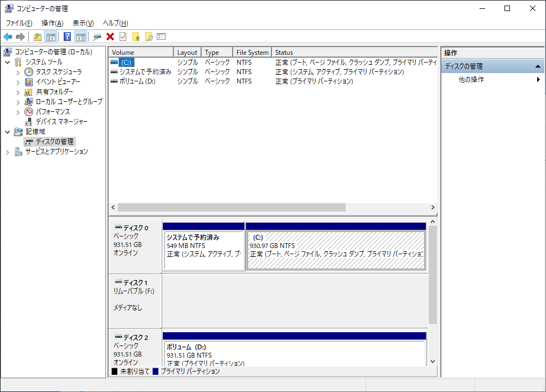Select the (C:) volume in the list
The image size is (546, 392).
[126, 63]
